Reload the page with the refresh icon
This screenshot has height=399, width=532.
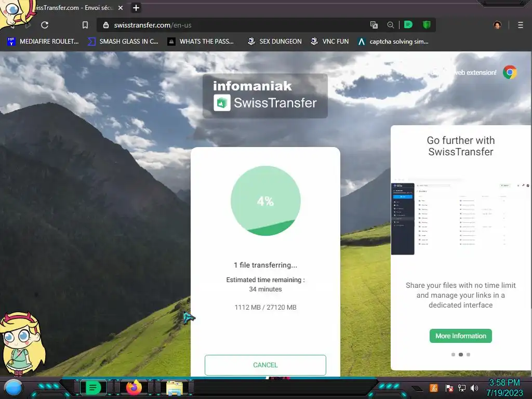(45, 25)
